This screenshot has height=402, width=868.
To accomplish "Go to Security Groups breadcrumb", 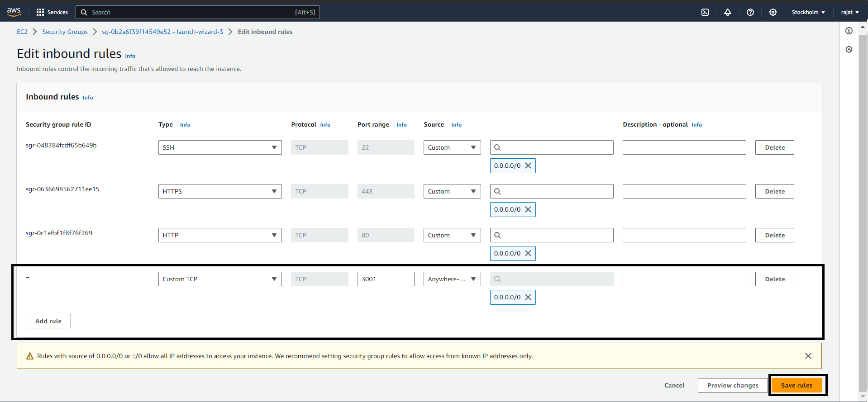I will 65,32.
